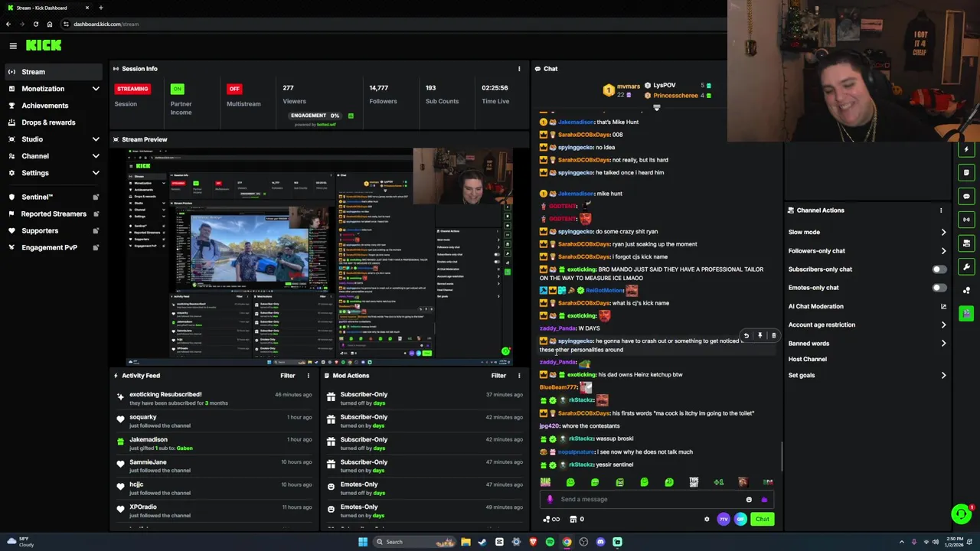The image size is (980, 551).
Task: Open Windows Start button on taskbar
Action: (363, 542)
